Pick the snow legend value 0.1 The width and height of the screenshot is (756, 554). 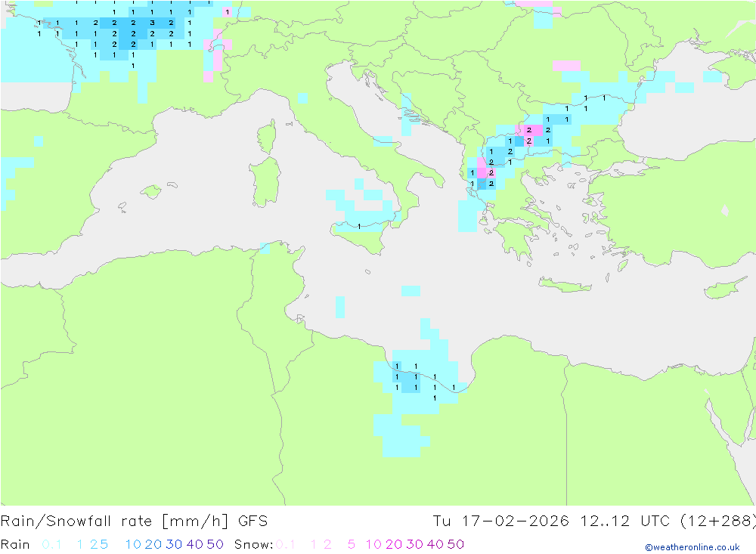286,544
